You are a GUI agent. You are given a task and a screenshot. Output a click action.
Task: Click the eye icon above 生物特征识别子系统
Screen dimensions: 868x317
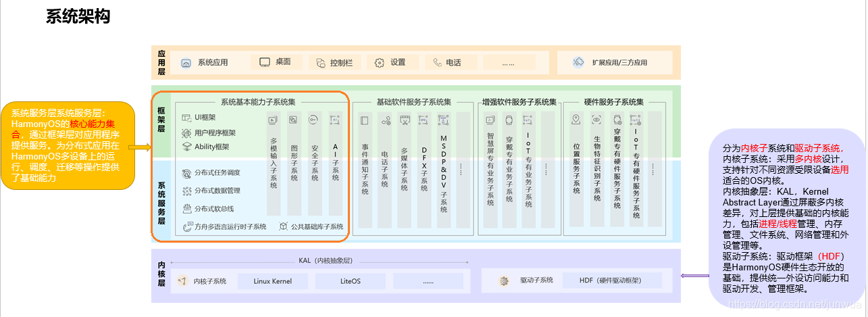click(x=596, y=120)
